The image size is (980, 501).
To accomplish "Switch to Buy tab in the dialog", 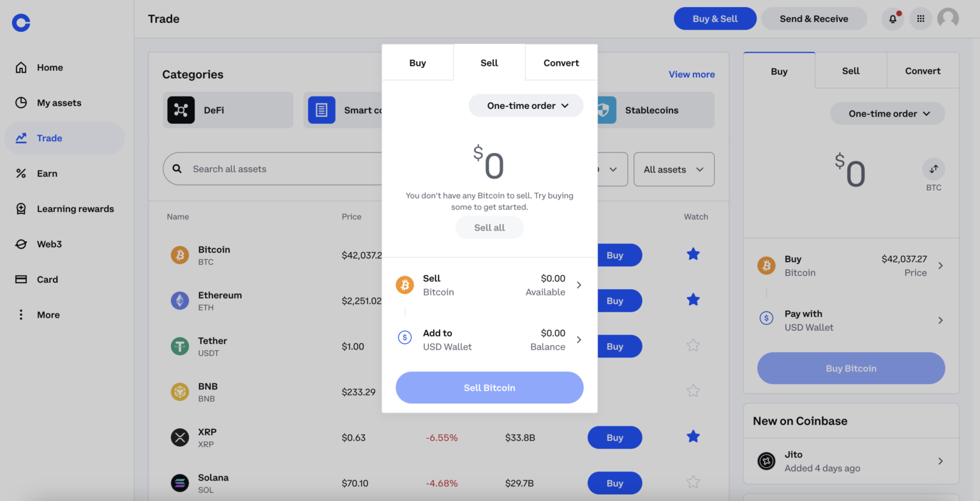I will [417, 63].
